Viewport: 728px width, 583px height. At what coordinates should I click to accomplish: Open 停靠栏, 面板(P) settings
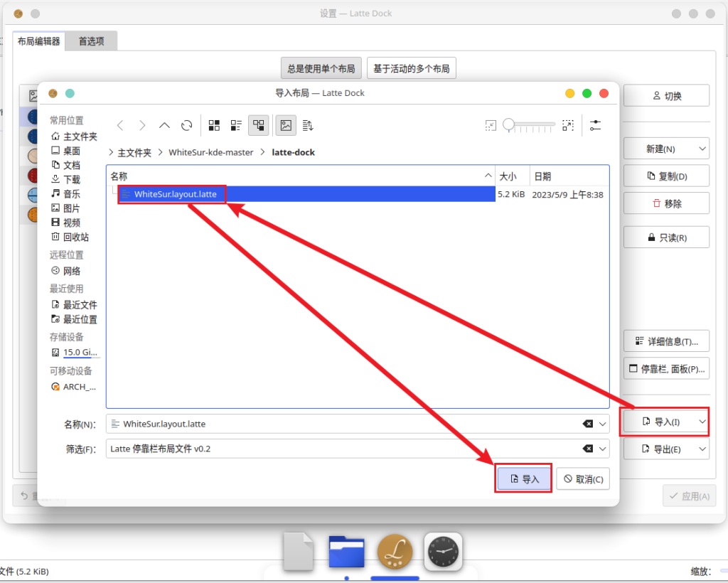(x=666, y=369)
